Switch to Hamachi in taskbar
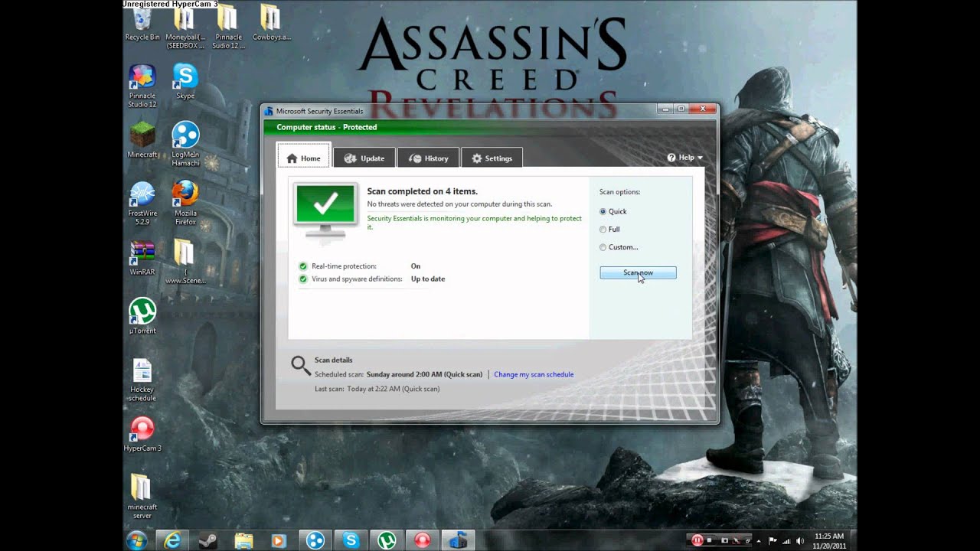980x551 pixels. pos(315,540)
